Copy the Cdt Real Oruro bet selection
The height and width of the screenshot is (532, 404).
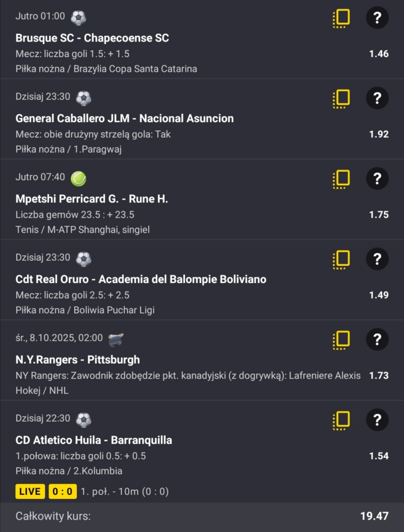coord(341,259)
